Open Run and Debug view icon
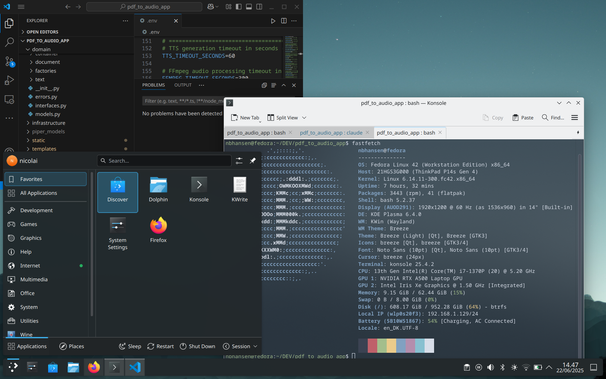606x379 pixels. [x=9, y=80]
